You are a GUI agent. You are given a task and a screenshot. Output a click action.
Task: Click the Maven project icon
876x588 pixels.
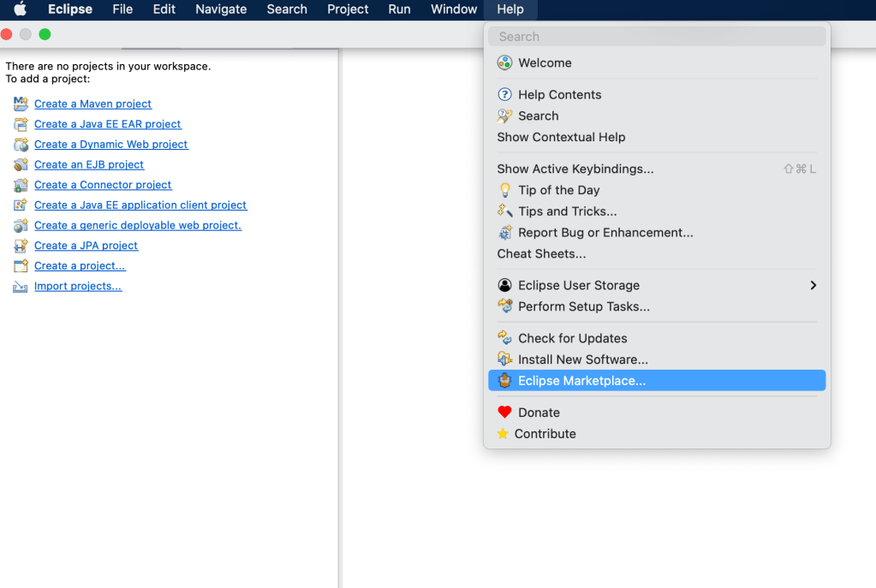[x=21, y=104]
